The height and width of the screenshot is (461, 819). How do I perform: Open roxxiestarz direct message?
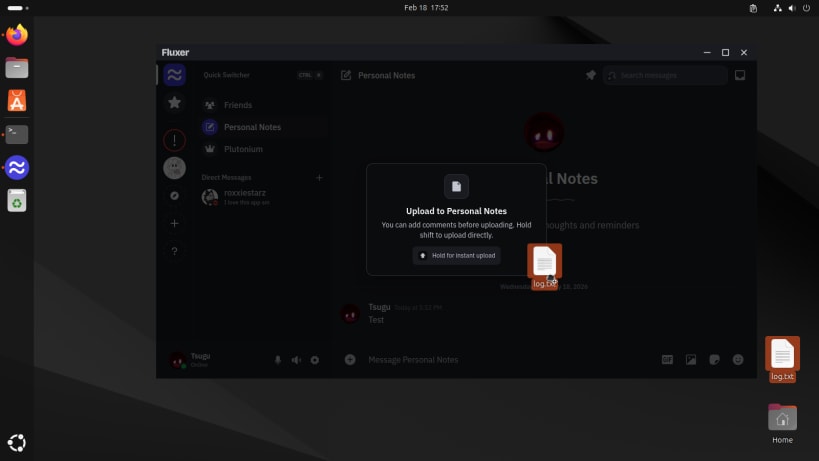[x=263, y=197]
